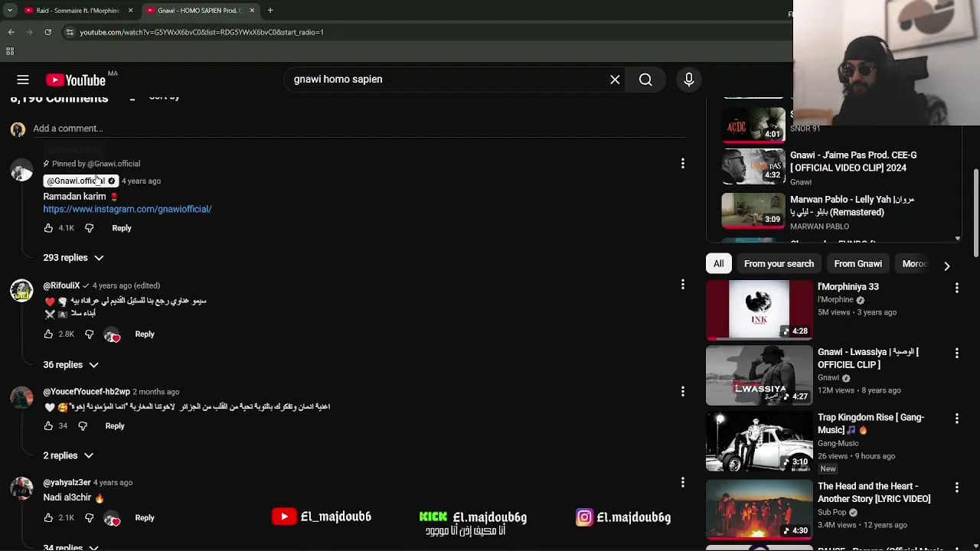Go back with the browser back arrow

11,32
